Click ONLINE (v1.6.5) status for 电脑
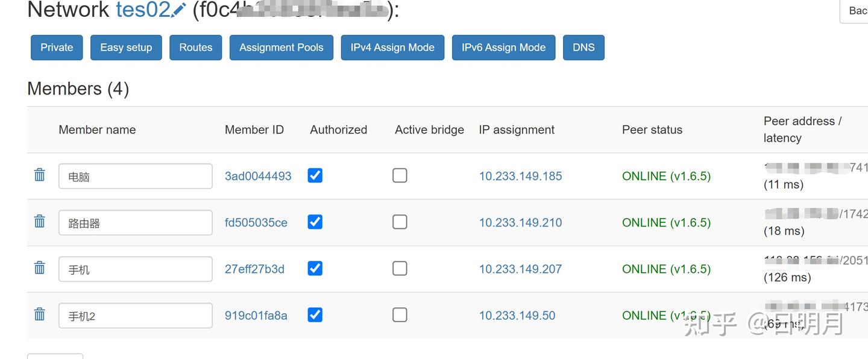This screenshot has width=868, height=359. tap(666, 176)
